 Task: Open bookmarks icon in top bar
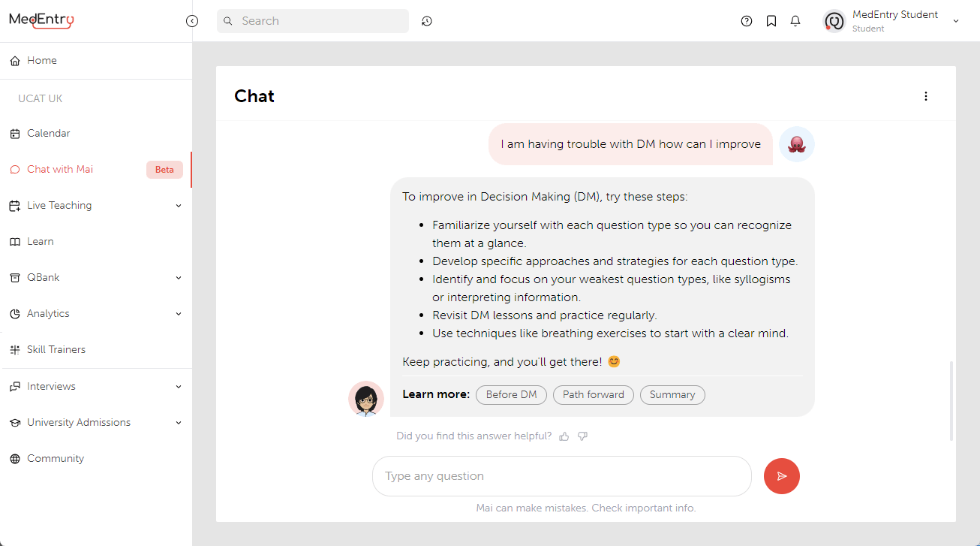(x=771, y=21)
